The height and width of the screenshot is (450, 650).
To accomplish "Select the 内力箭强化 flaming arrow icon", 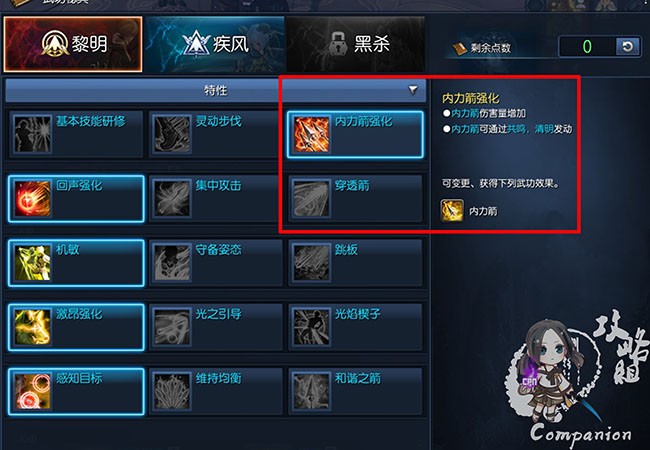I will pos(311,134).
